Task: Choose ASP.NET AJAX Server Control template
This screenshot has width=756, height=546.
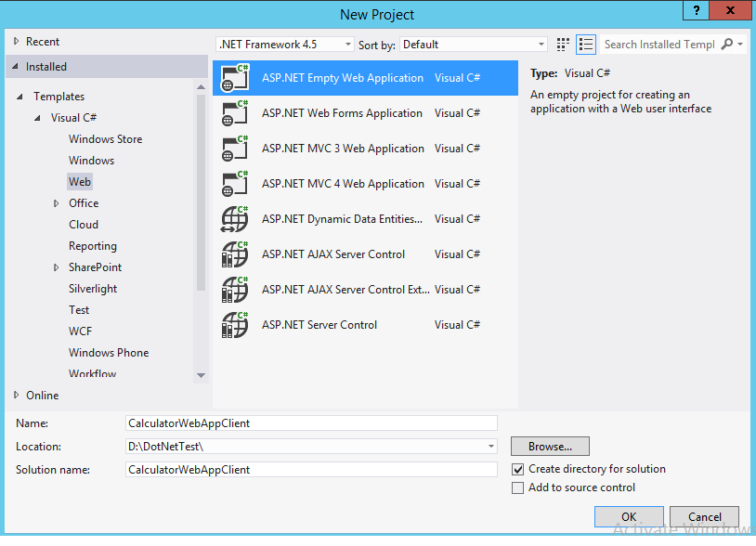Action: pos(333,254)
